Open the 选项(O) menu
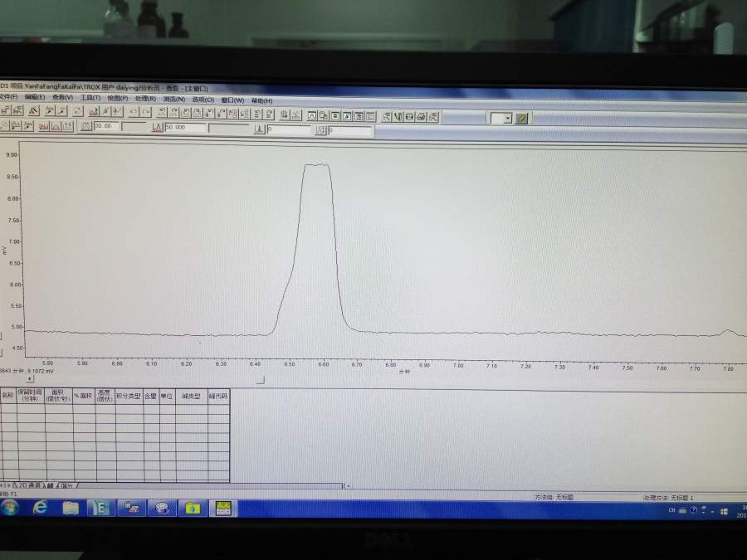The height and width of the screenshot is (560, 747). 203,100
